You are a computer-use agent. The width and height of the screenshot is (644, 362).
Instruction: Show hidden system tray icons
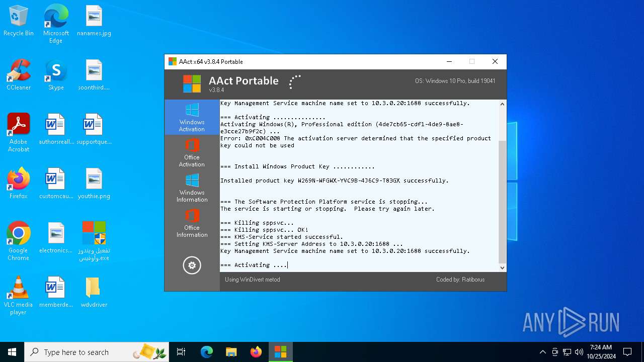[x=542, y=352]
